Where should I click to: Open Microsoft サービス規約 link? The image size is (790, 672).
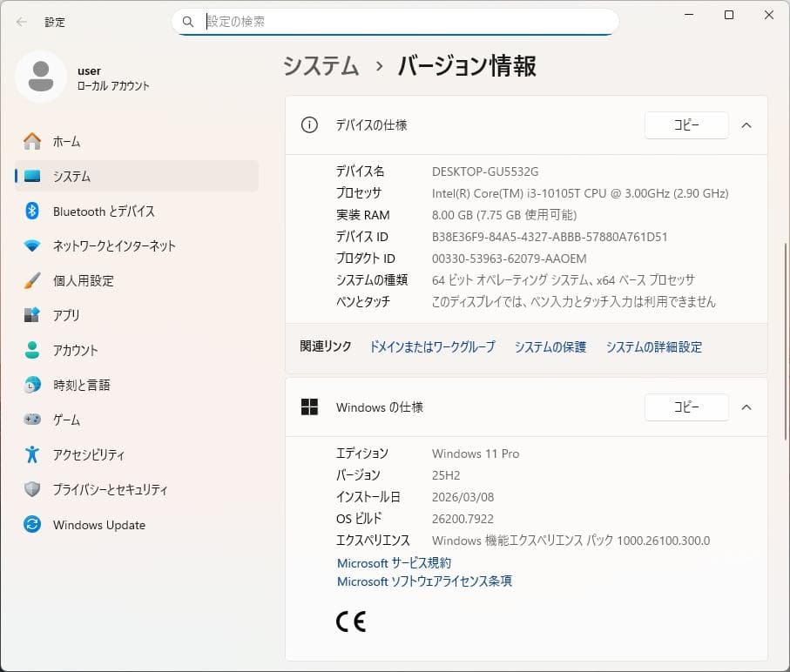394,563
